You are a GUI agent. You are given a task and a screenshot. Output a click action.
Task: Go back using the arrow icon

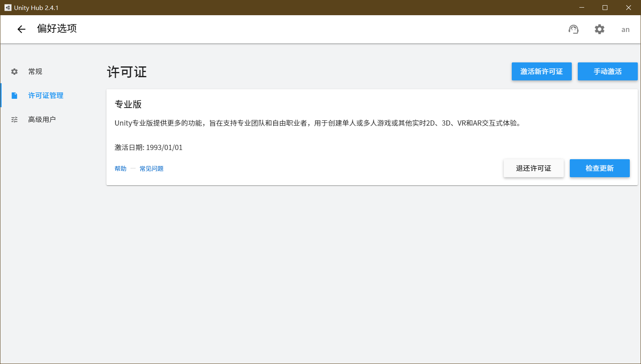click(x=21, y=29)
